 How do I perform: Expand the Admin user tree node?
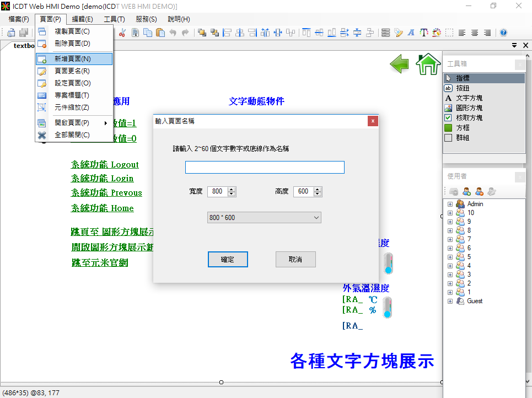450,204
